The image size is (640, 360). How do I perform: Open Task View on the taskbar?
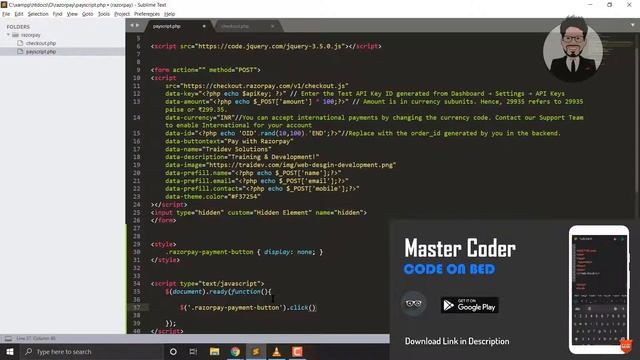193,351
